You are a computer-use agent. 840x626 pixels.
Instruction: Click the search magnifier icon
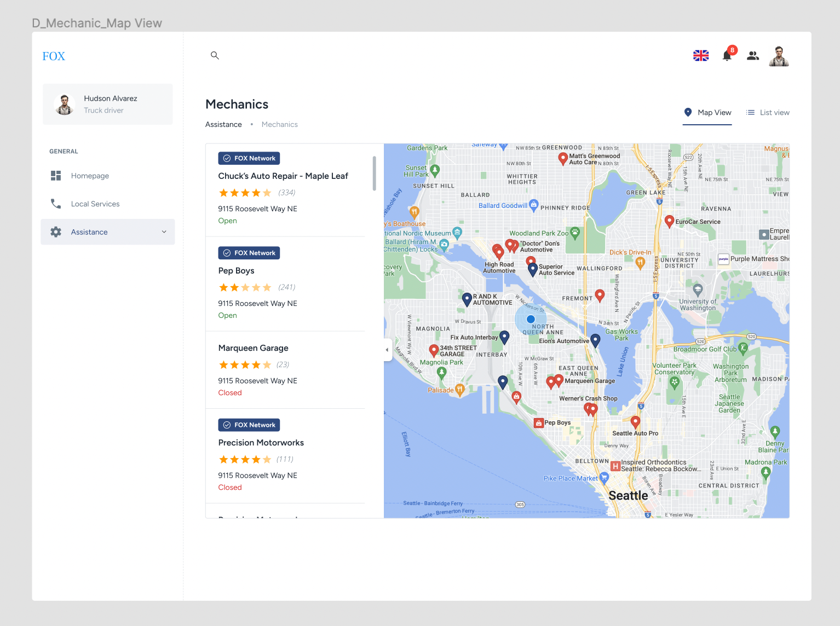215,55
